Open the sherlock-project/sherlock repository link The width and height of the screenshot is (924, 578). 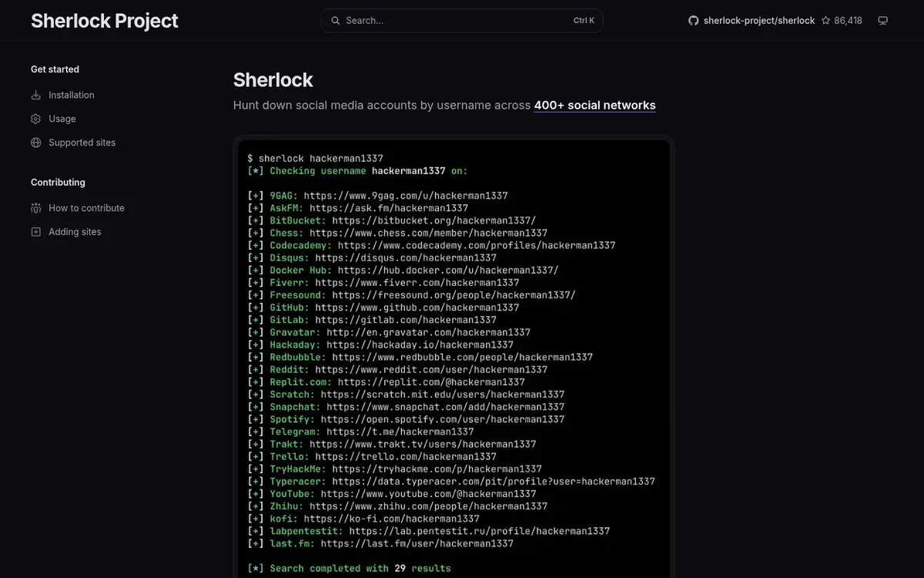759,21
